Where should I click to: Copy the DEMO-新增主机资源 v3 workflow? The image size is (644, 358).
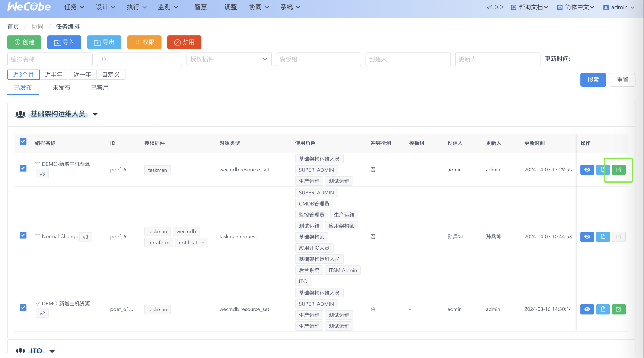[x=603, y=170]
